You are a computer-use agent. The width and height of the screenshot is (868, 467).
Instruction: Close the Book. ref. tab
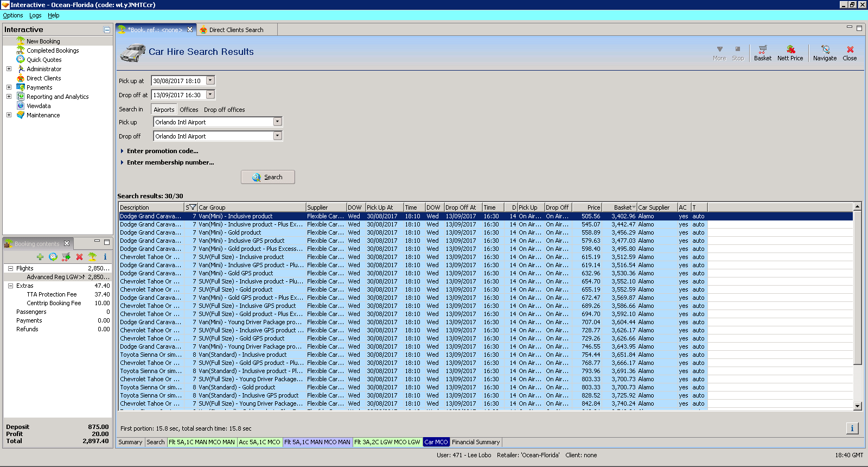tap(190, 30)
